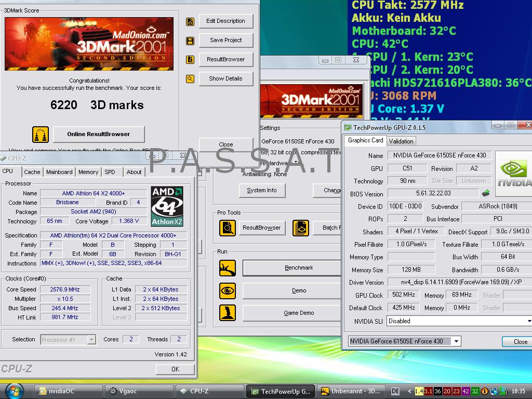Switch to Vgaoc taskbar item
This screenshot has width=532, height=399.
(x=139, y=391)
